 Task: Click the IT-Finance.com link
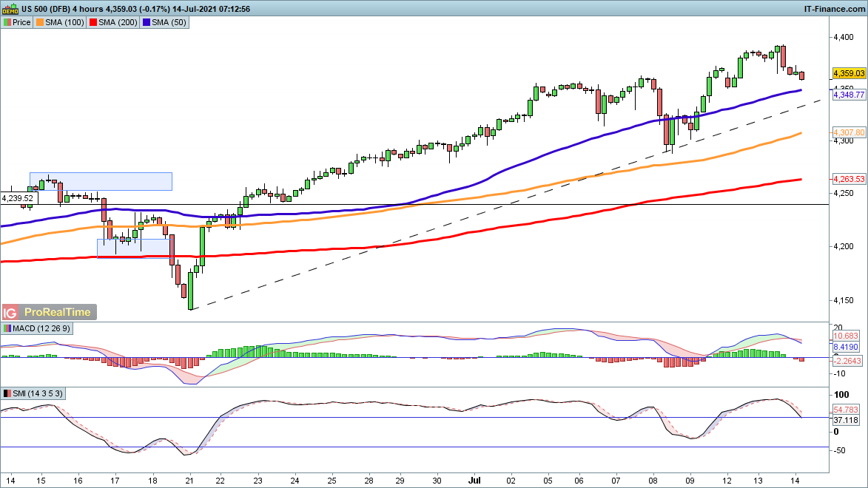834,9
